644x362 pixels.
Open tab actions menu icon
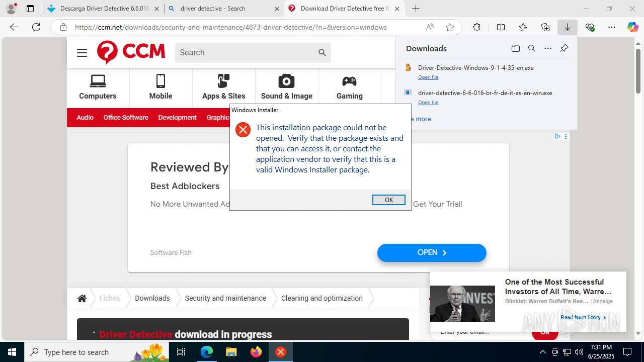30,9
